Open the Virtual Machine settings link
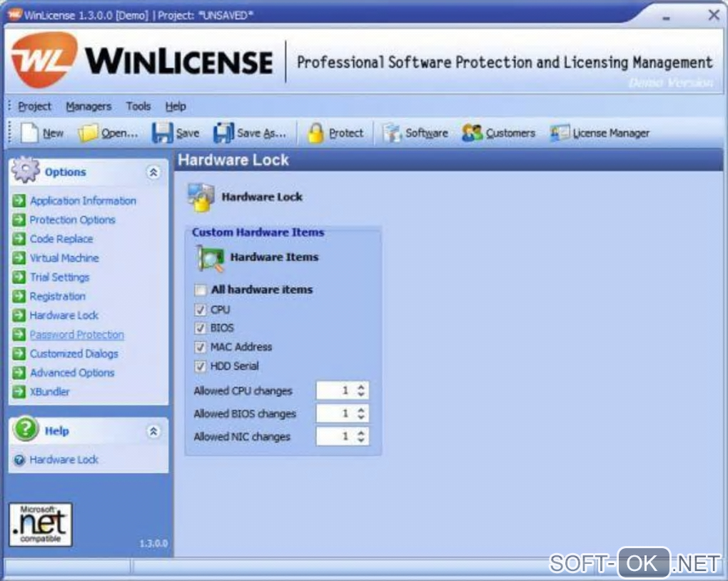Screen dimensions: 728x581 64,258
